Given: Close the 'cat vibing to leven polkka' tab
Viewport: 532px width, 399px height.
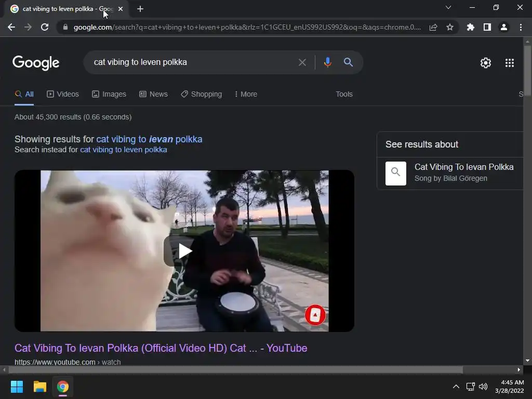Looking at the screenshot, I should [x=121, y=9].
